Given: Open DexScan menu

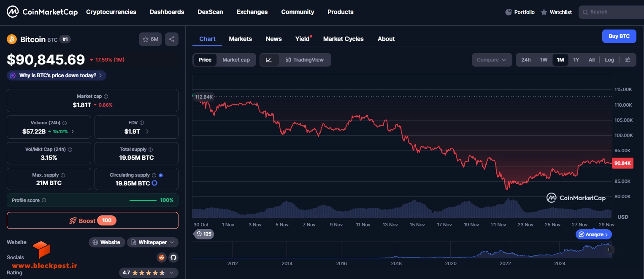Looking at the screenshot, I should [x=210, y=12].
